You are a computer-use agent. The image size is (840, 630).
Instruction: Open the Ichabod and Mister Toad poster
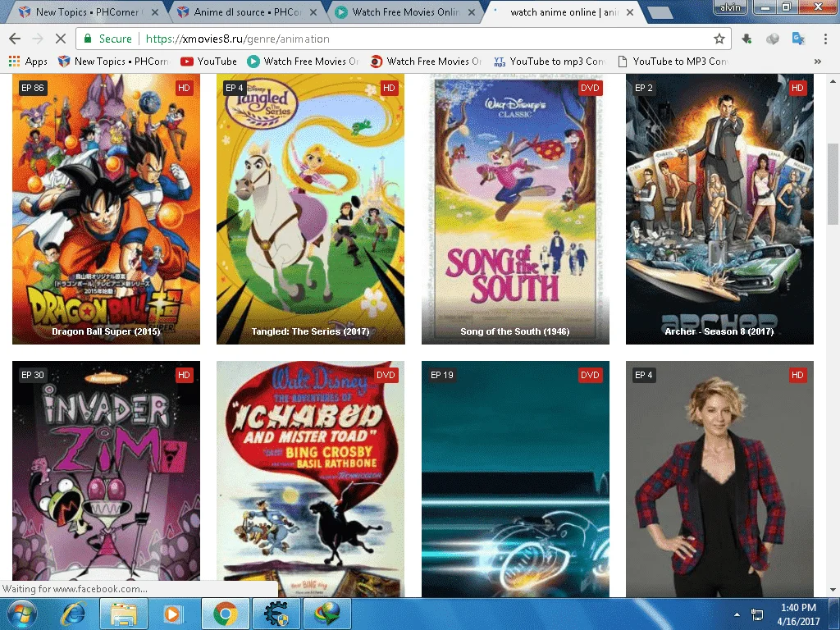coord(311,479)
